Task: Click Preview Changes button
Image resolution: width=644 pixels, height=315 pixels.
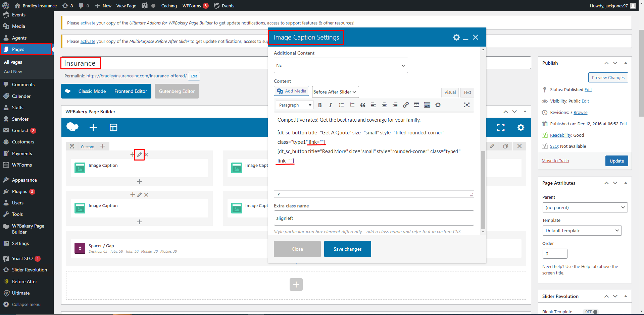Action: point(608,77)
